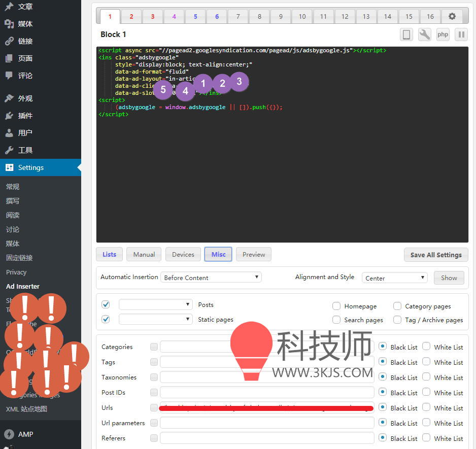Image resolution: width=476 pixels, height=449 pixels.
Task: Open the 评论 comments icon
Action: [x=9, y=76]
